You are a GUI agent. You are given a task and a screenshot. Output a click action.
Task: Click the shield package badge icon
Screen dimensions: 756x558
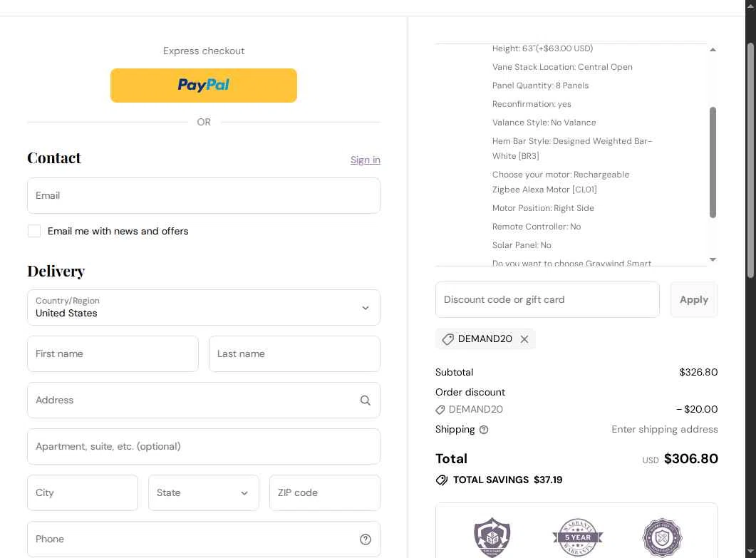point(492,537)
